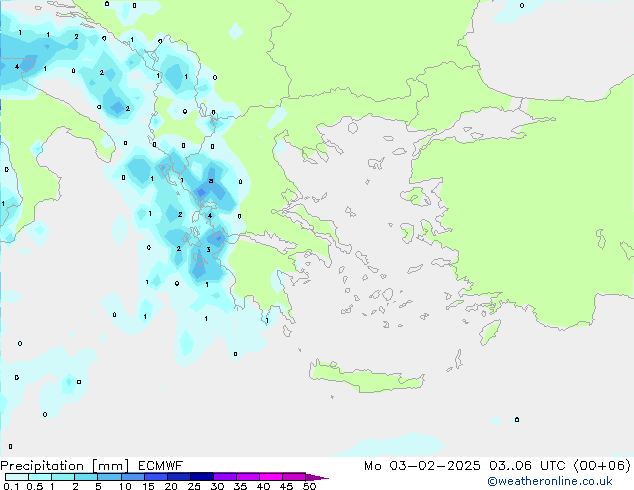Click the '30' legend scale label
The height and width of the screenshot is (490, 634).
click(217, 486)
